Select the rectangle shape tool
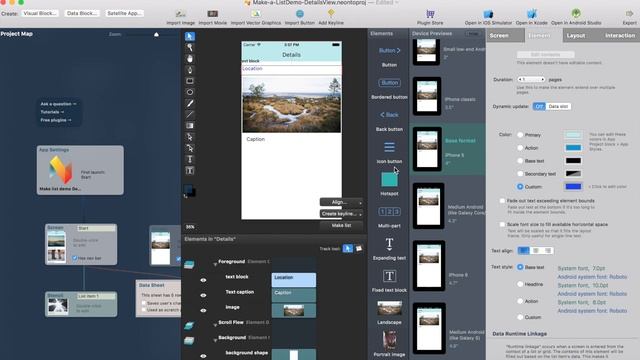This screenshot has width=640, height=360. click(x=190, y=81)
